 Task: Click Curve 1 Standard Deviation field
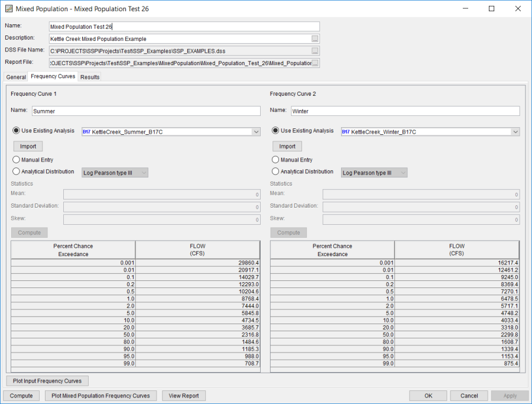point(162,207)
